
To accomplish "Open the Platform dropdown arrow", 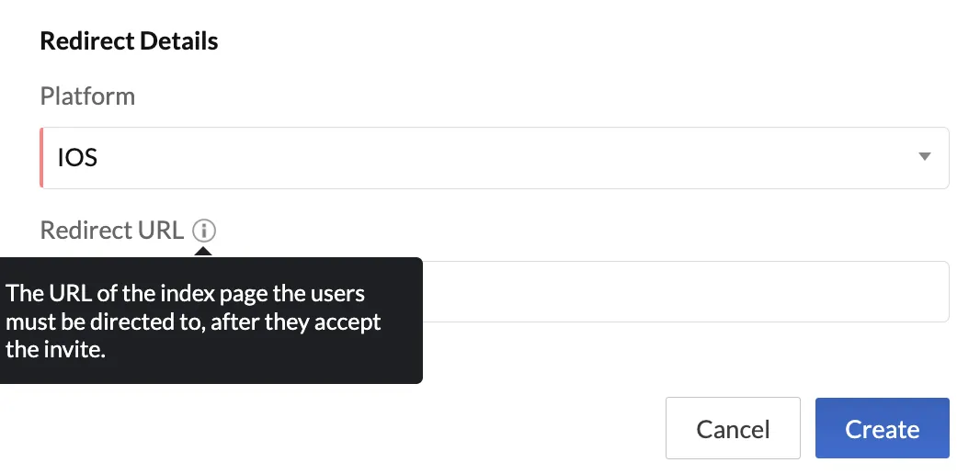I will 924,157.
